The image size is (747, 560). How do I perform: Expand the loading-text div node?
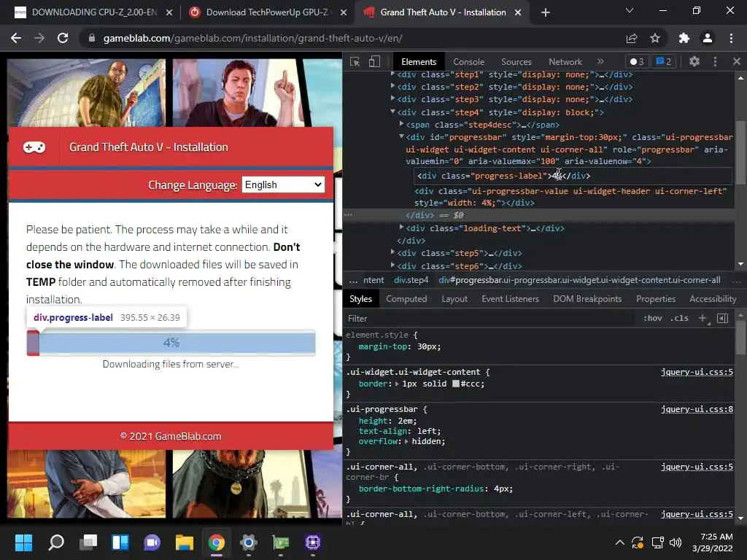click(x=402, y=227)
